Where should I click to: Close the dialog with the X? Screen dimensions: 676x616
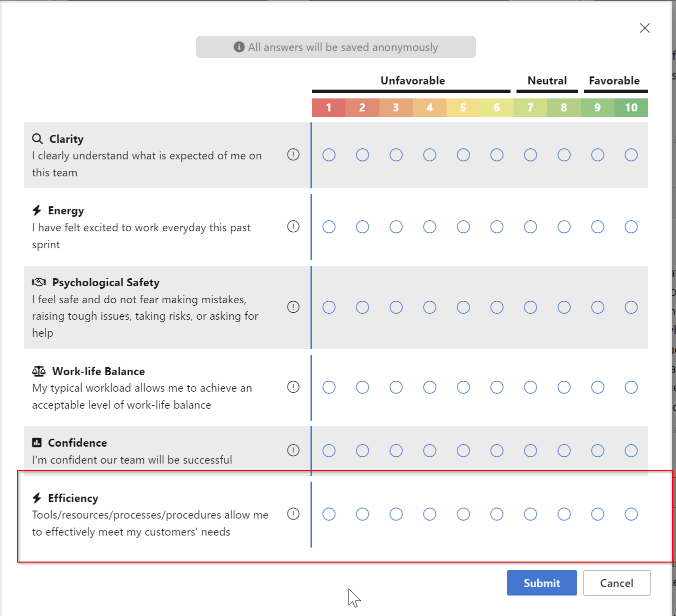click(x=644, y=28)
